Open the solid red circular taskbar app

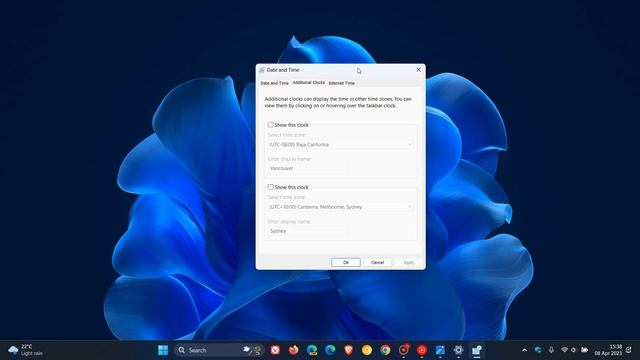pyautogui.click(x=422, y=350)
